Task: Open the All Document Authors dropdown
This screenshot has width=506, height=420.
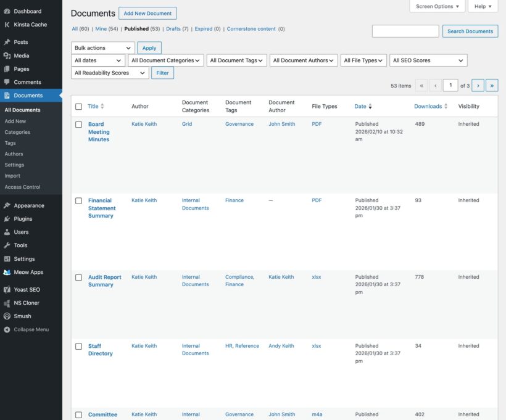Action: [x=304, y=60]
